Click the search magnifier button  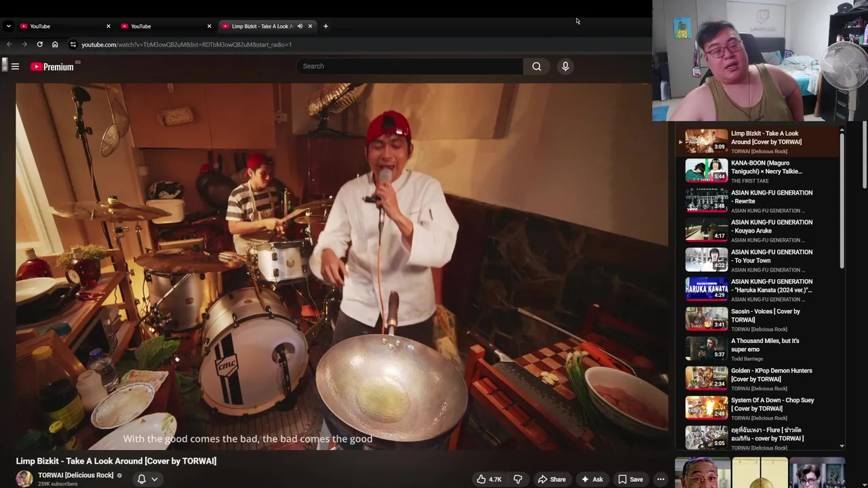click(x=536, y=66)
